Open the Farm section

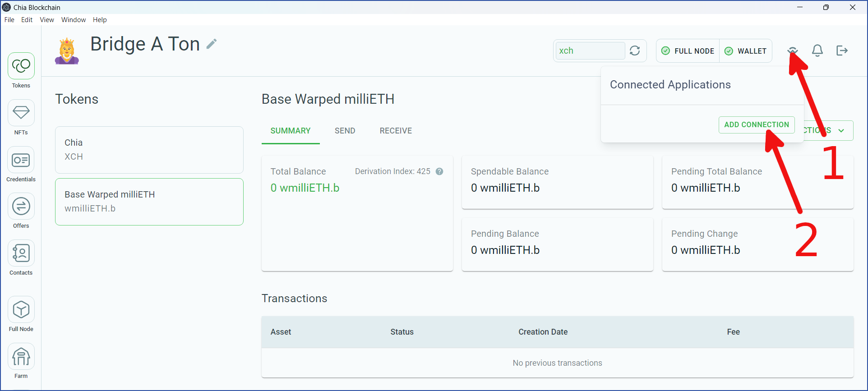pos(21,357)
